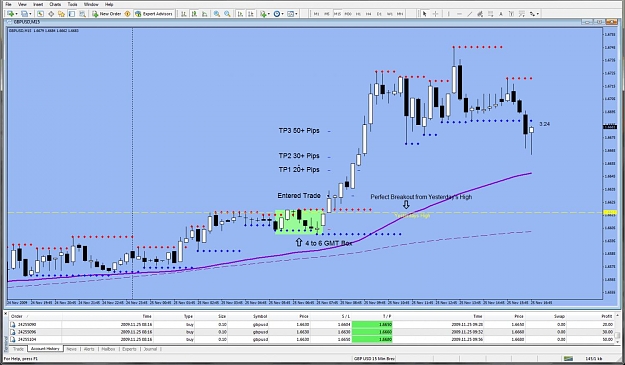Switch chart to bar chart style
This screenshot has height=365, width=625.
tap(183, 14)
